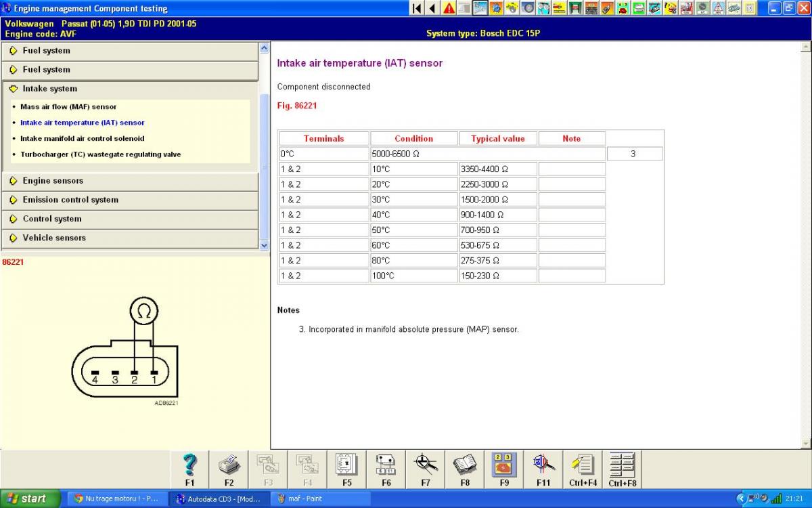Click the red warning triangle icon
812x508 pixels.
click(x=449, y=8)
